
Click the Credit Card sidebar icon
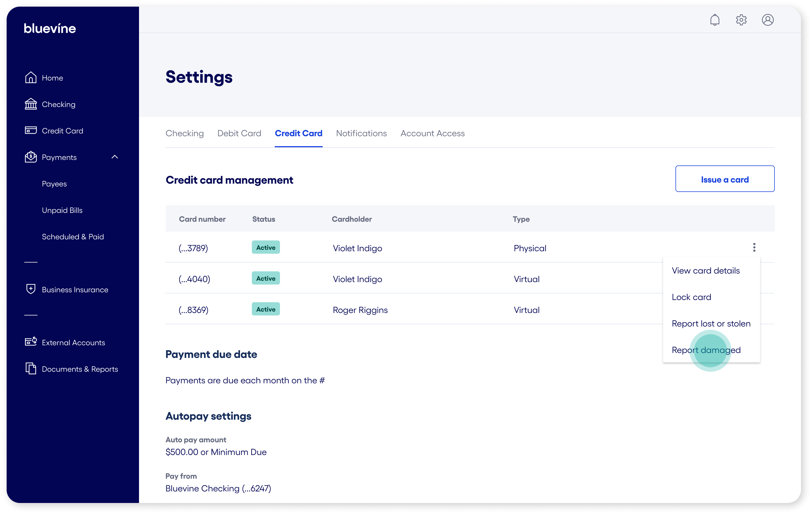(x=31, y=130)
